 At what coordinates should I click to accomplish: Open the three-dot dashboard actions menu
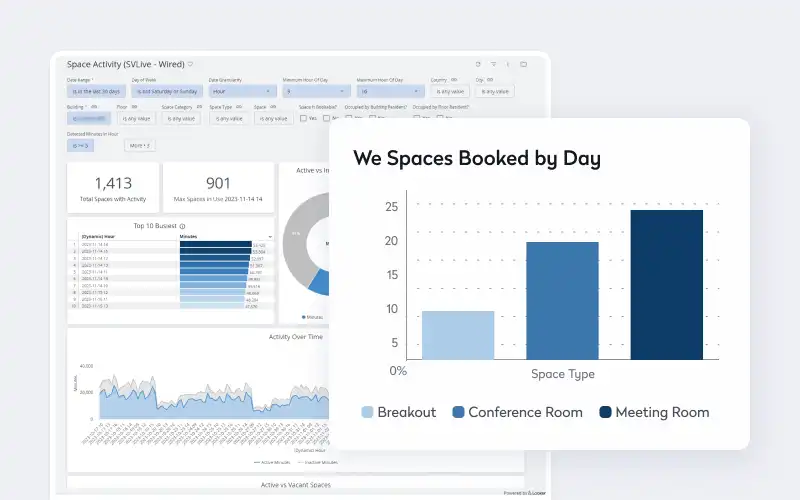(508, 64)
